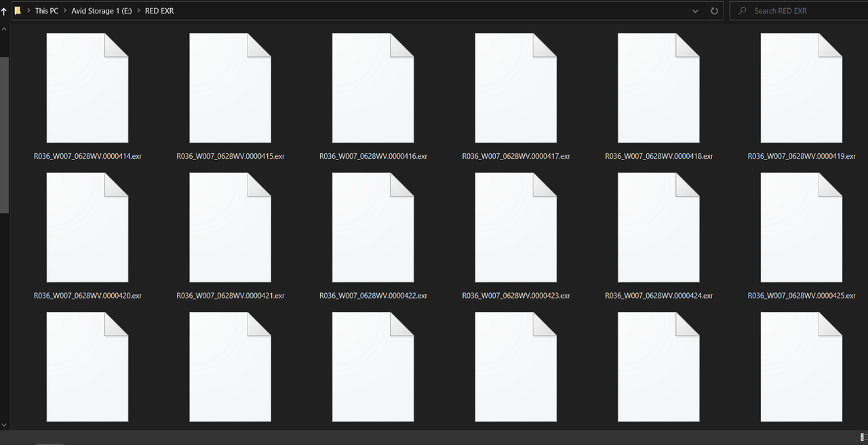This screenshot has height=445, width=868.
Task: Click the file name R036_W007_0628WV.0000423.exr
Action: point(516,296)
